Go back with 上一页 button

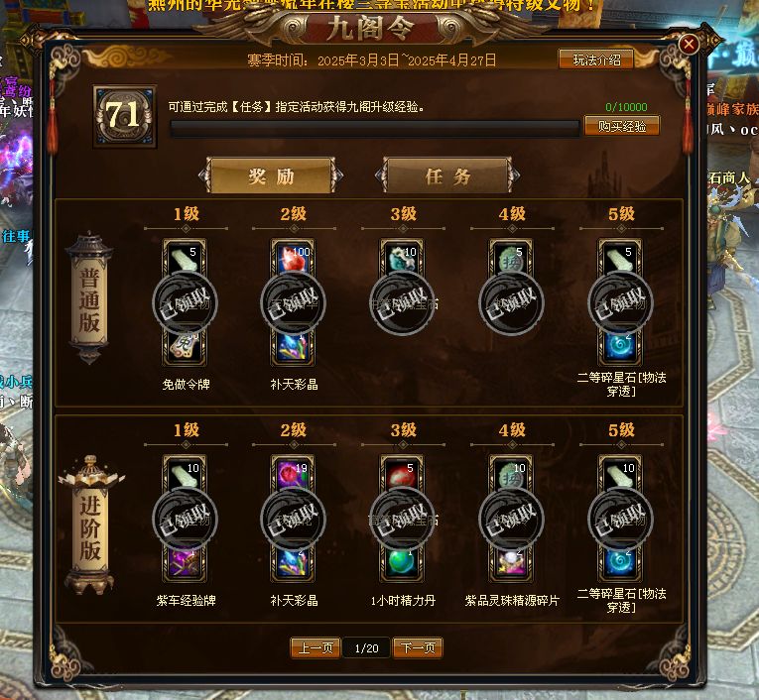point(316,647)
